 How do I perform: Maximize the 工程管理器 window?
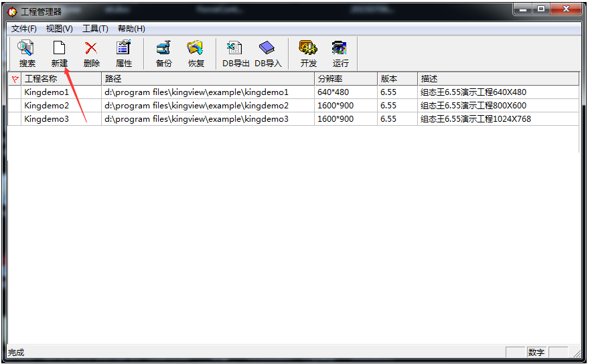[541, 9]
